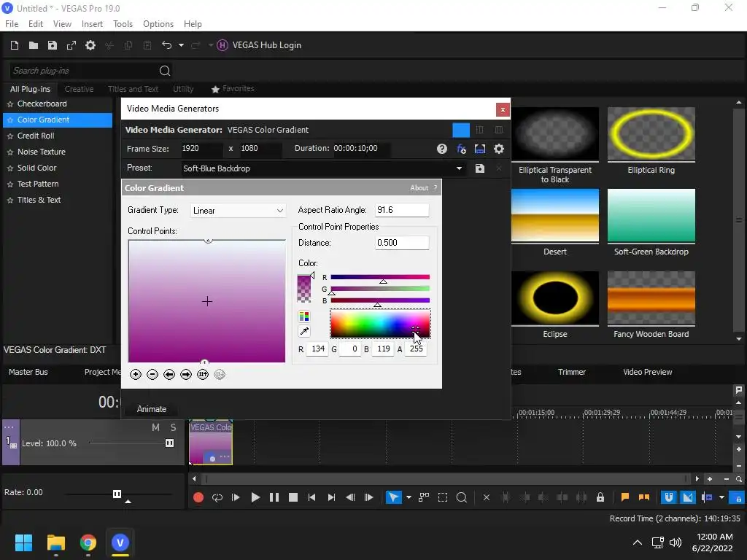Toggle favorite star for Credit Roll

pos(10,136)
